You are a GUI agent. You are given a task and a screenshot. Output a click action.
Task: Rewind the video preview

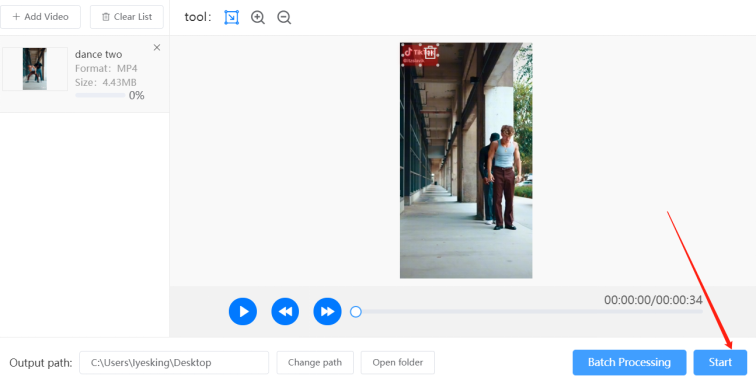tap(285, 312)
